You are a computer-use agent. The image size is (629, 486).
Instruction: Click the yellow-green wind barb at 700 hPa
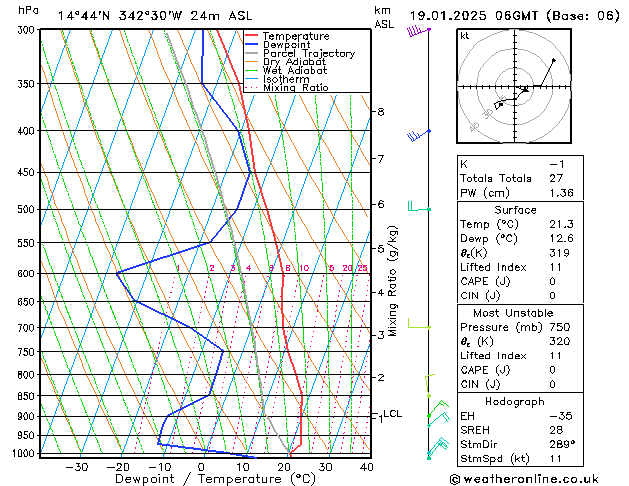pos(419,324)
